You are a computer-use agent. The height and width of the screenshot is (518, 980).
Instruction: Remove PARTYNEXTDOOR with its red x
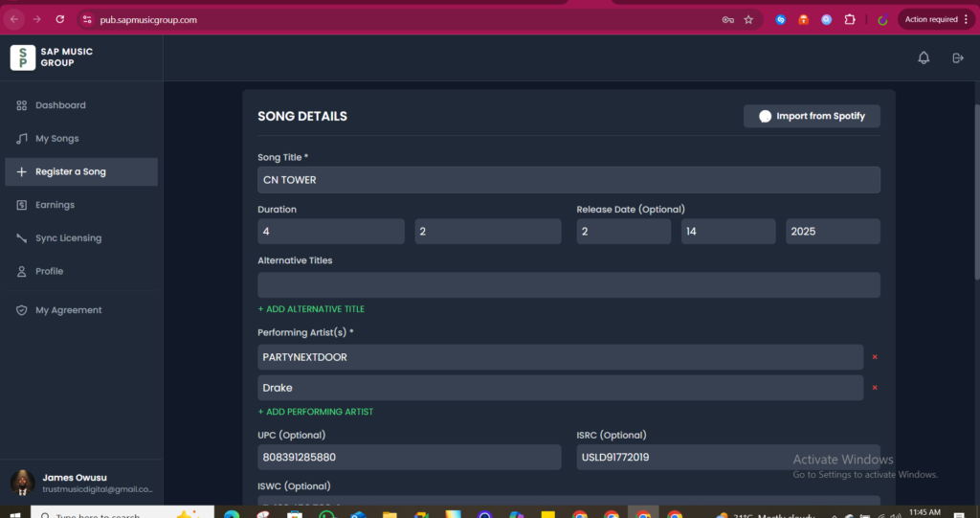[x=875, y=357]
